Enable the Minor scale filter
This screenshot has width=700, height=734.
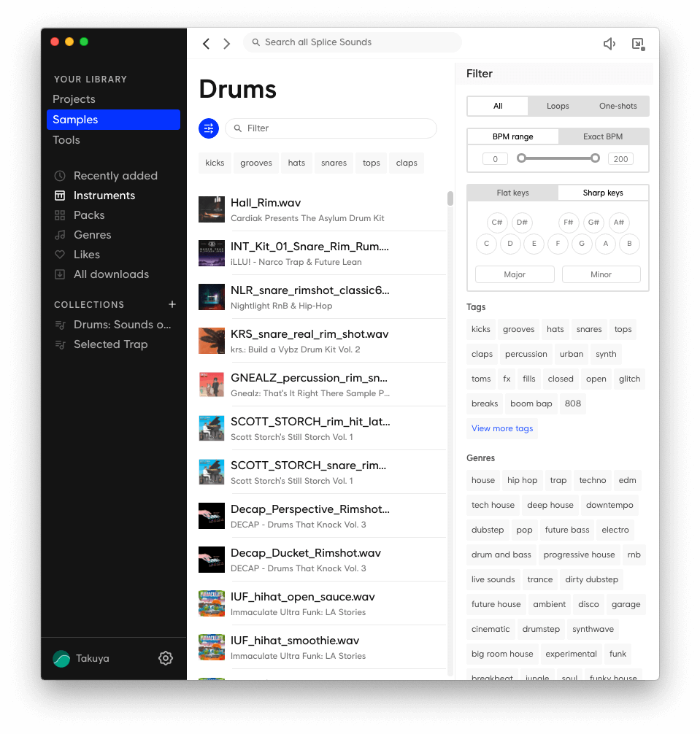point(601,274)
